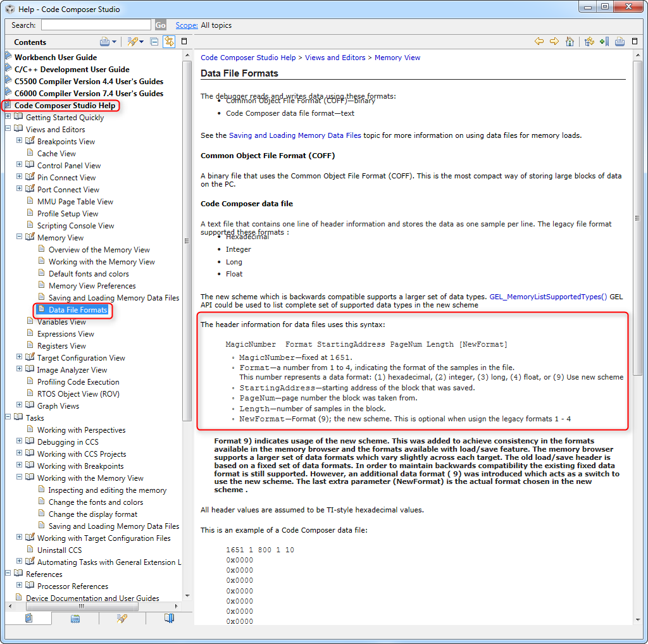Switch to the Search Results tab at bottom

point(122,618)
